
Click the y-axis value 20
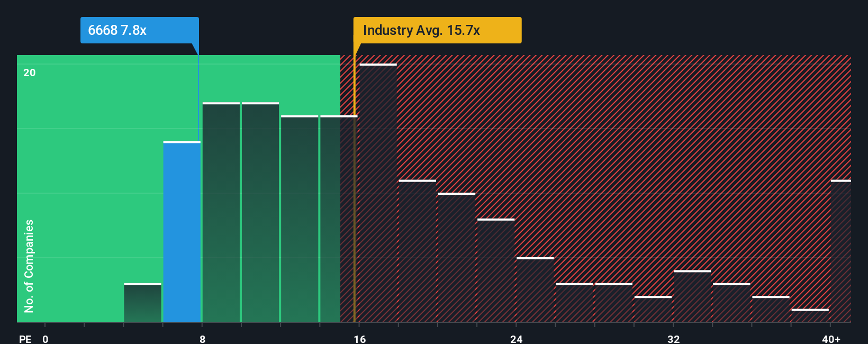(x=29, y=73)
